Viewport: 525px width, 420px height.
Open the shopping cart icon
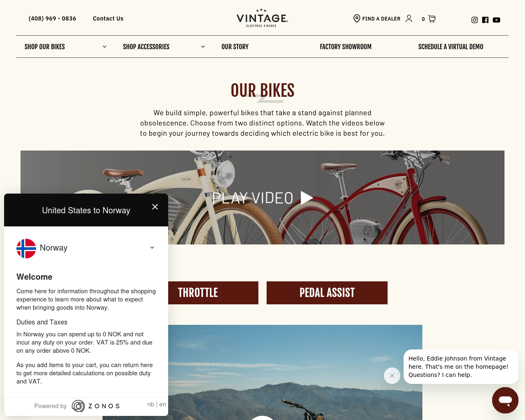coord(432,19)
